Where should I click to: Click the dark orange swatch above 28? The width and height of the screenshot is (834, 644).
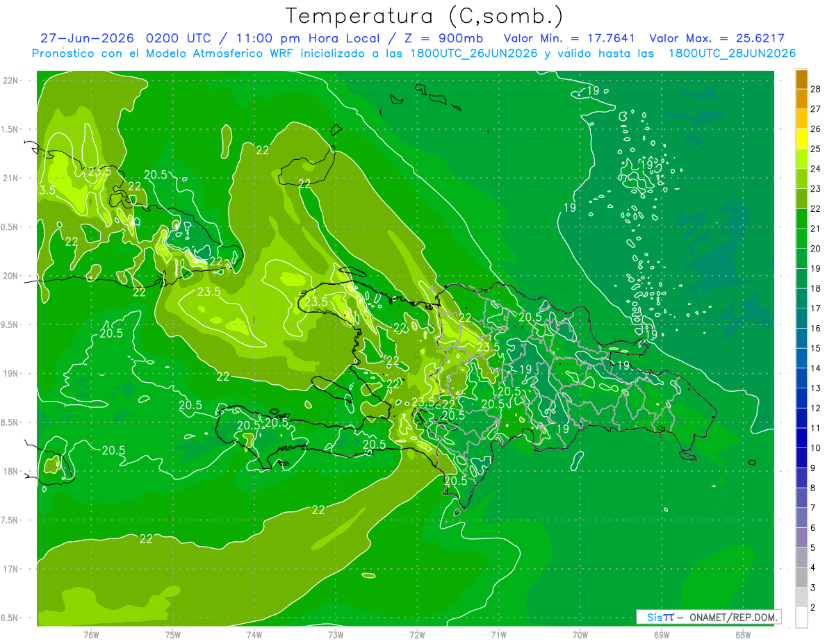point(801,80)
